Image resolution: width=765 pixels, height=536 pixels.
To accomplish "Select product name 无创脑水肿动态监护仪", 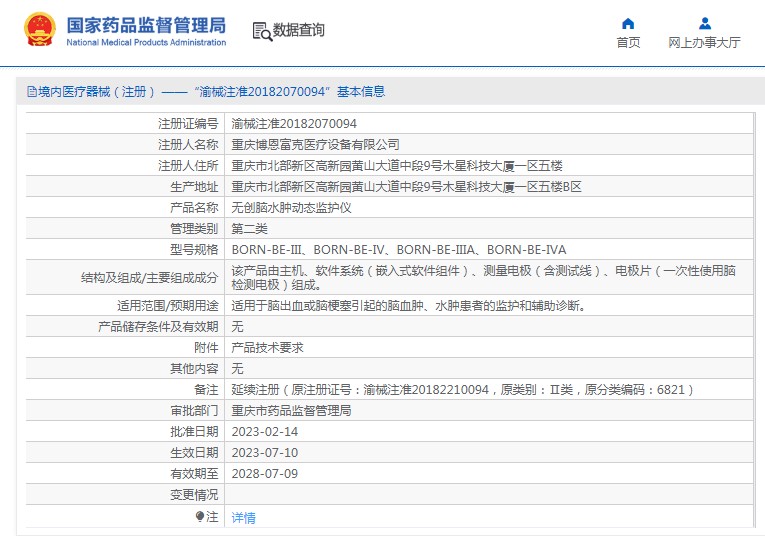I will 291,207.
